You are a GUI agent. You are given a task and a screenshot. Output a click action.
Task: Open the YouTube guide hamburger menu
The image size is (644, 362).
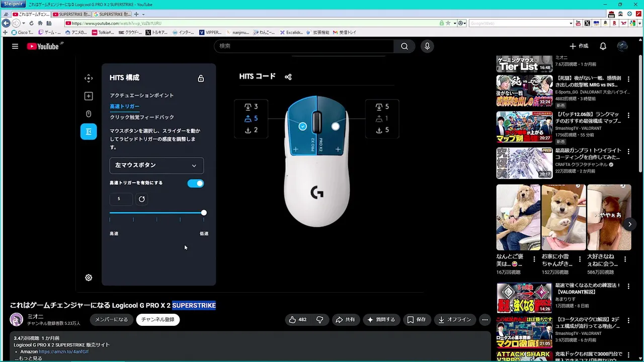tap(15, 46)
